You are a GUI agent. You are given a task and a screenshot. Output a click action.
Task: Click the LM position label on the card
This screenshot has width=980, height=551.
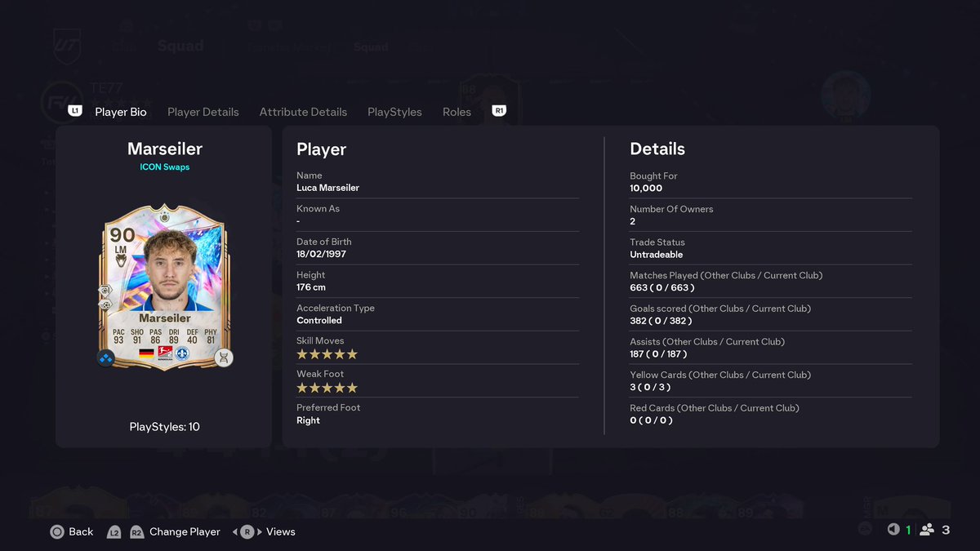coord(122,251)
